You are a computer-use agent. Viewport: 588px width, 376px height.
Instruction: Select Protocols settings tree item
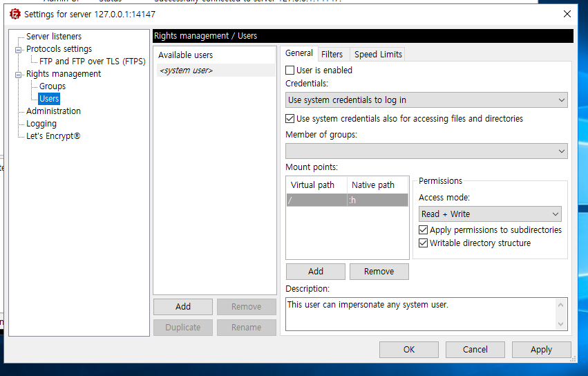[x=59, y=49]
